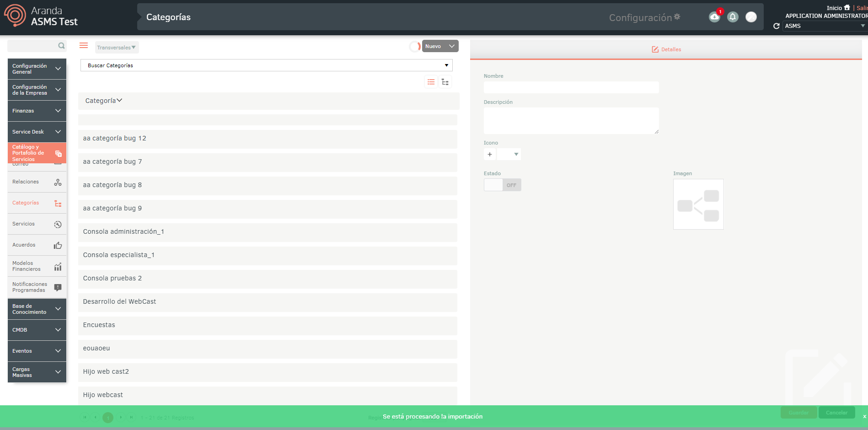Viewport: 868px width, 430px height.
Task: Select row 'aa categoría bug 9'
Action: (268, 209)
